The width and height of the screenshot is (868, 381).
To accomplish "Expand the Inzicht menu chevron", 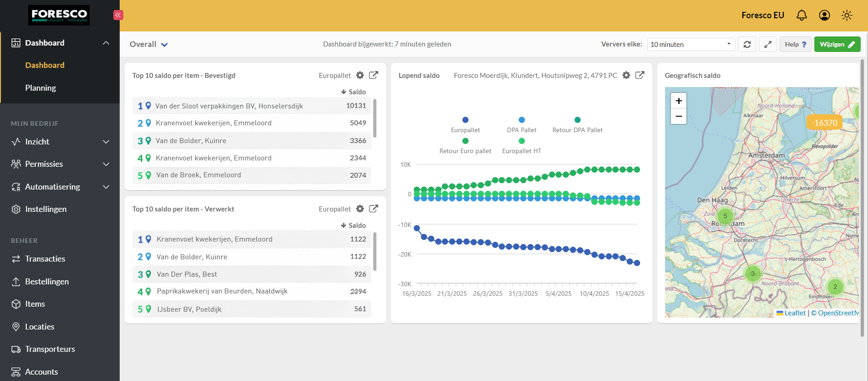I will pos(106,142).
